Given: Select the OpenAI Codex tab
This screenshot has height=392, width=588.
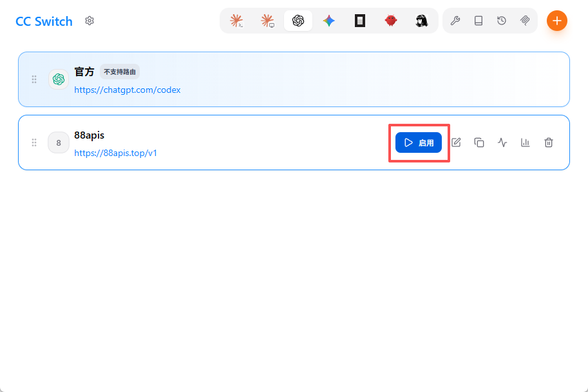Looking at the screenshot, I should click(298, 21).
